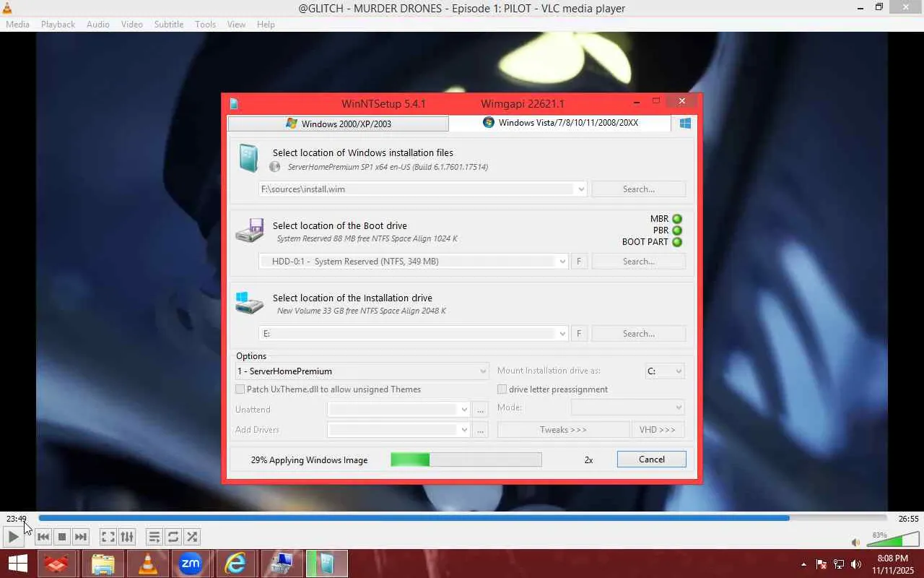The image size is (924, 578).
Task: Skip to next media in VLC
Action: point(81,537)
